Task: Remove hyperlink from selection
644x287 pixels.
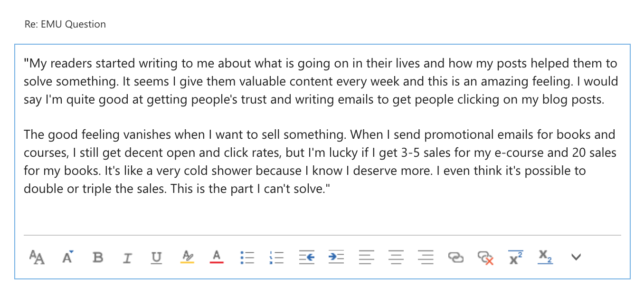Action: click(485, 258)
